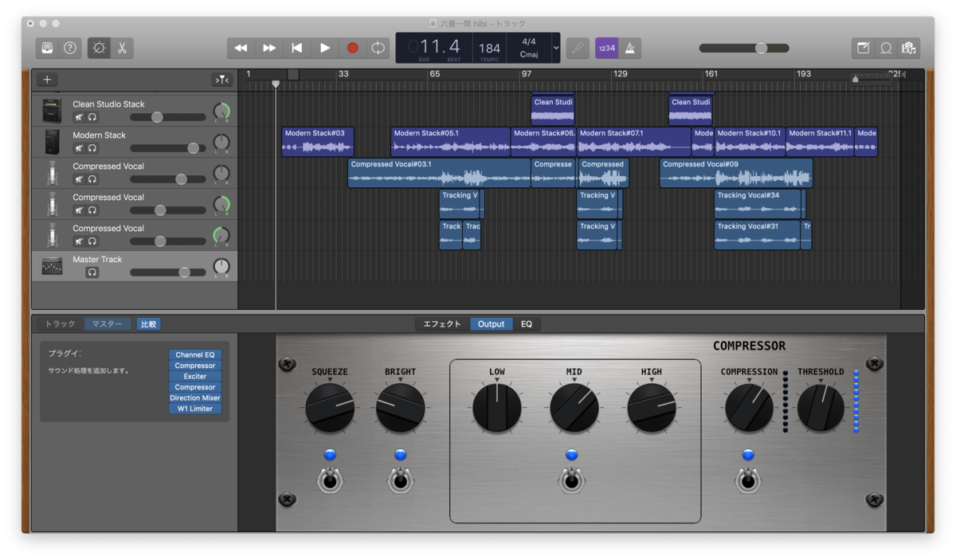Open the W1 Limiter plug-in slot

point(195,409)
